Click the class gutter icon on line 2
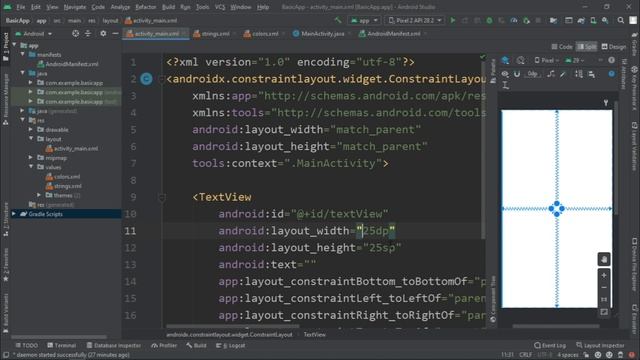 pos(146,79)
